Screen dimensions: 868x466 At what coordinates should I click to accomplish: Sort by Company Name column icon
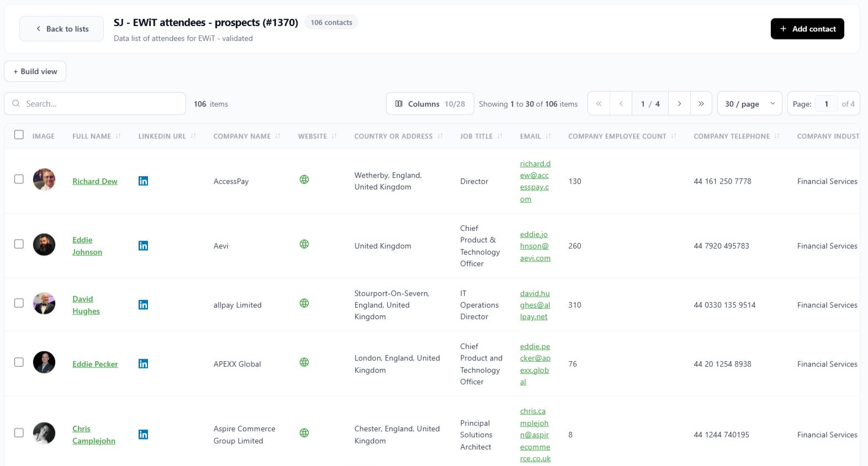point(278,136)
